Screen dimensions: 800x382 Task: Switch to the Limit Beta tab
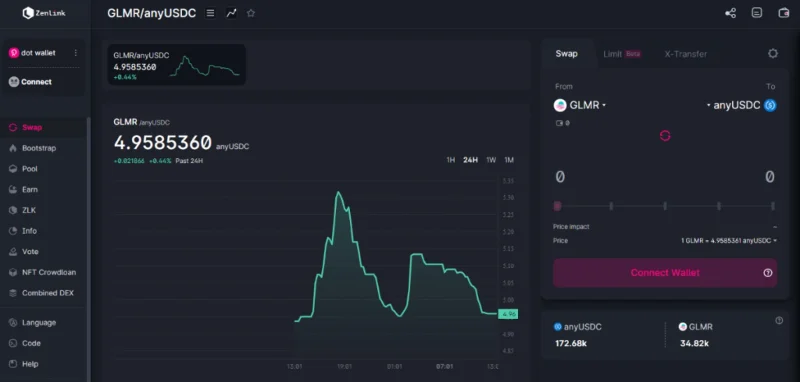[x=622, y=54]
